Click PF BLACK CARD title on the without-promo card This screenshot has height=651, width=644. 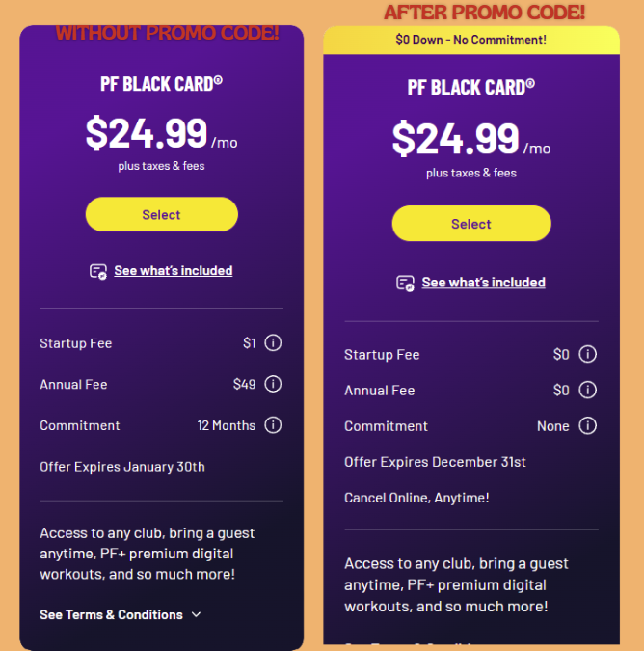(x=161, y=83)
